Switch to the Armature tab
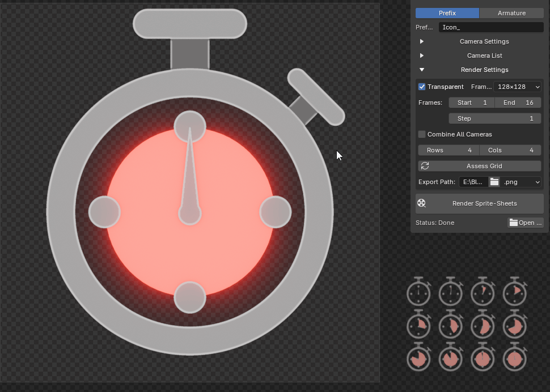 click(x=511, y=13)
